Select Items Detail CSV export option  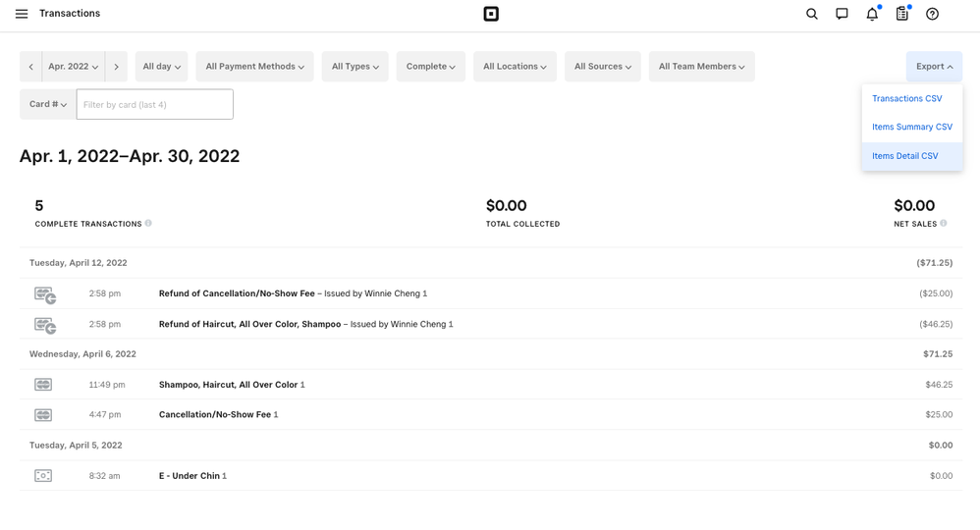[904, 156]
